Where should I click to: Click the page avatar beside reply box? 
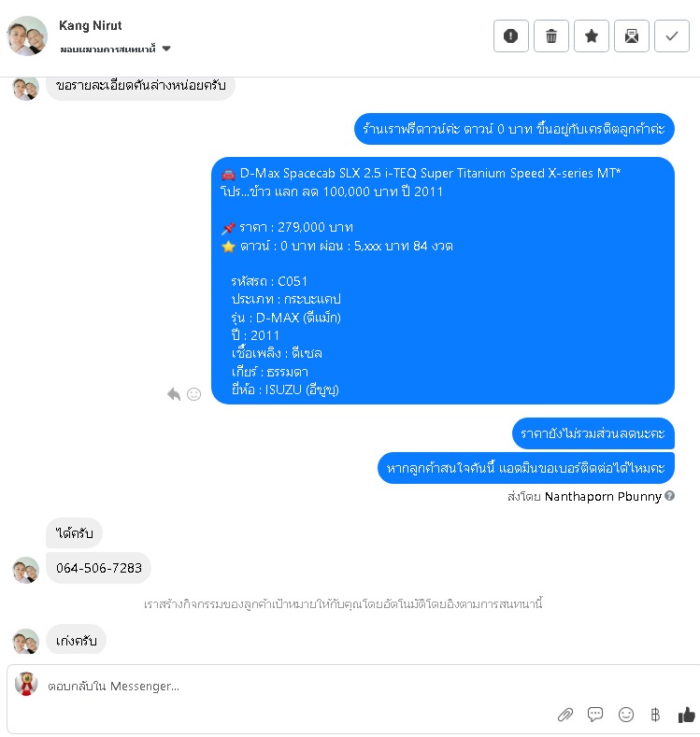[26, 684]
